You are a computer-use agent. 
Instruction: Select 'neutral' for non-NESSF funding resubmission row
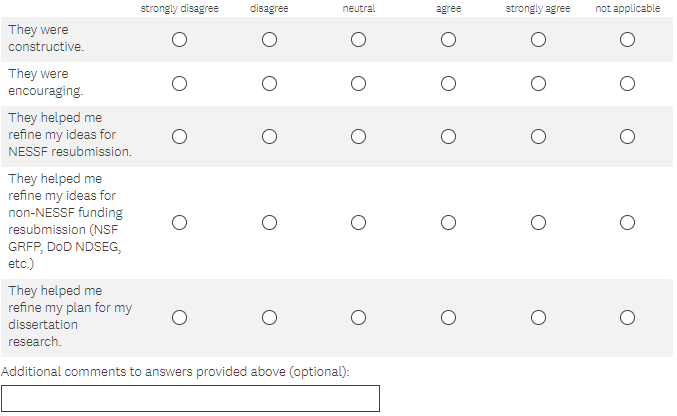358,223
